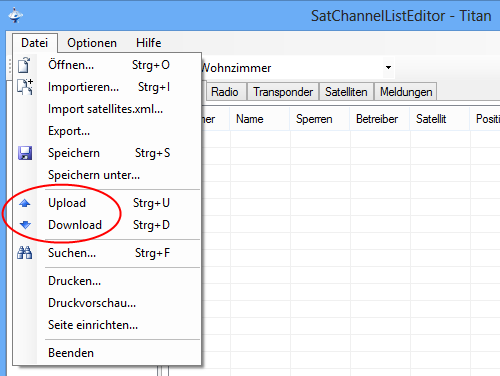Image resolution: width=500 pixels, height=376 pixels.
Task: Click the SatChannelListEditor app icon in title bar
Action: tap(15, 15)
